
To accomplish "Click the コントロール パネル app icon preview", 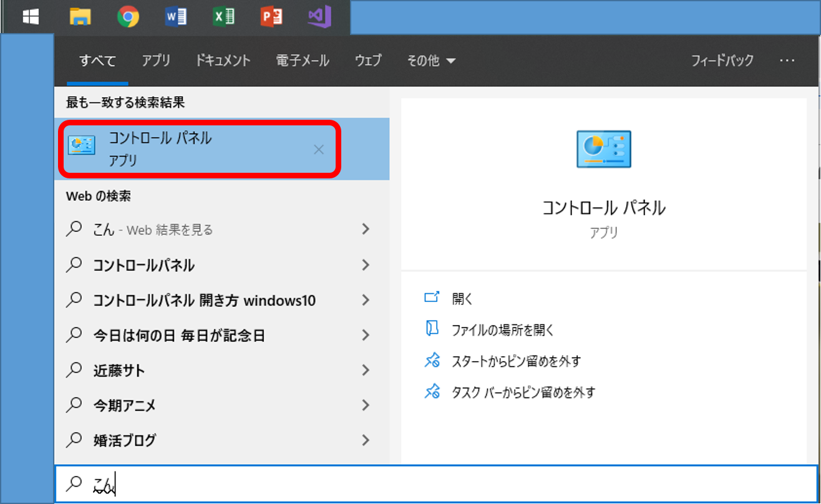I will click(603, 148).
